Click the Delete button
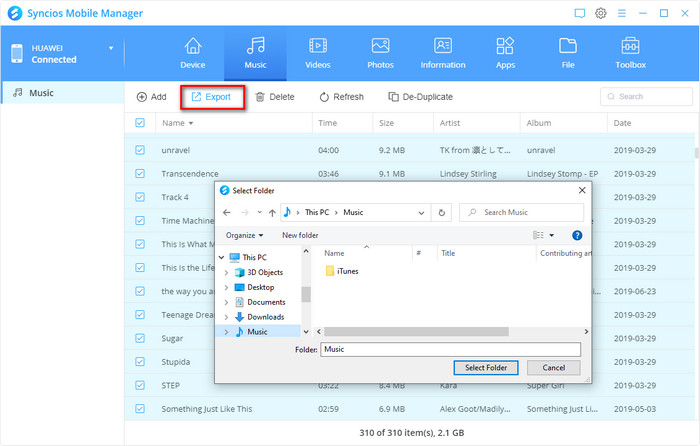The height and width of the screenshot is (446, 700). tap(275, 97)
